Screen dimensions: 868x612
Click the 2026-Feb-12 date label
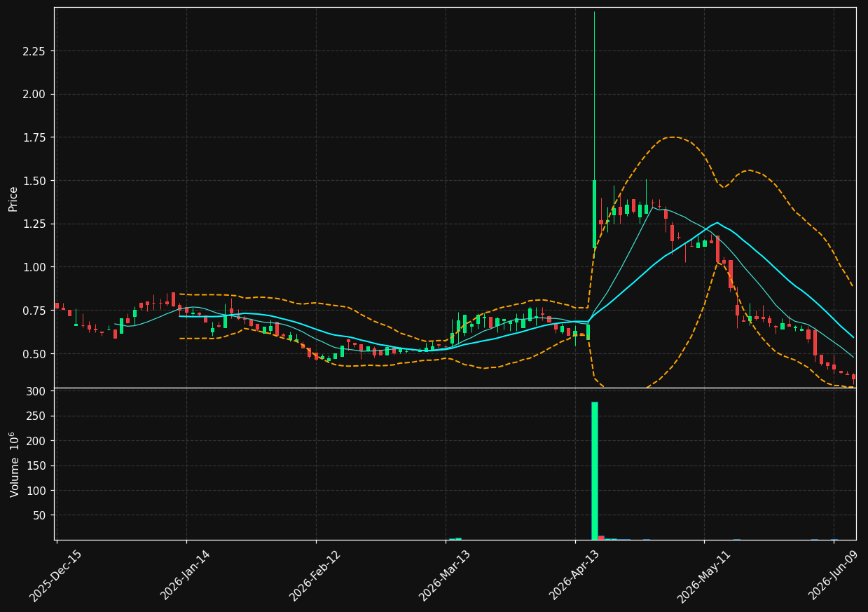[x=315, y=576]
